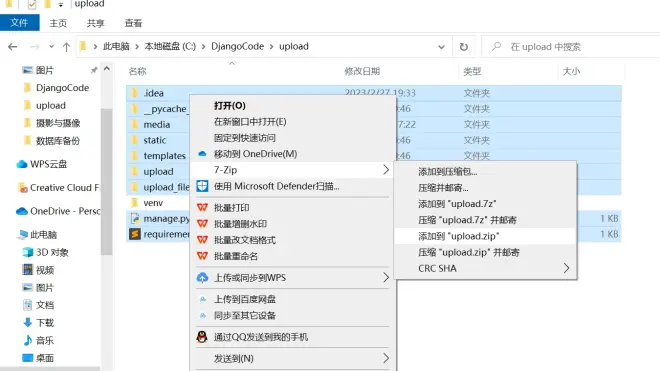Click 本地磁盘 (C:) in the breadcrumb
This screenshot has height=371, width=660.
click(x=170, y=46)
